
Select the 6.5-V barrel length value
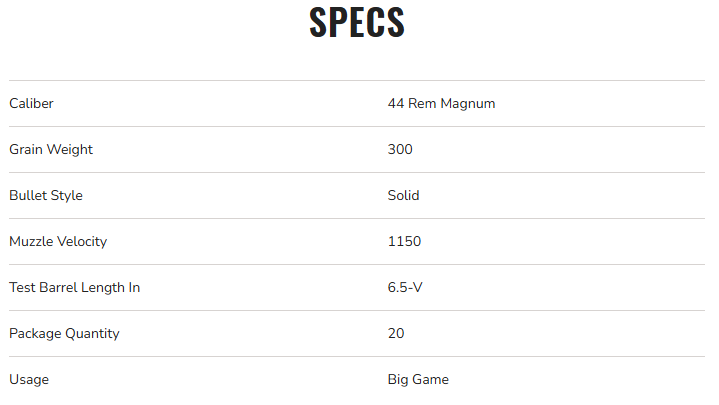pos(406,287)
